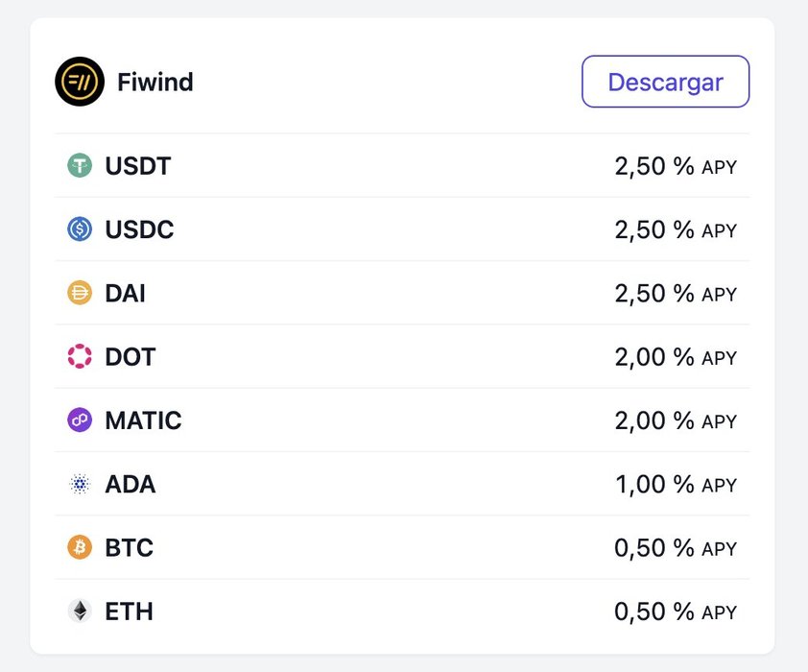This screenshot has width=808, height=672.
Task: Click the BTC Bitcoin icon
Action: coord(80,547)
